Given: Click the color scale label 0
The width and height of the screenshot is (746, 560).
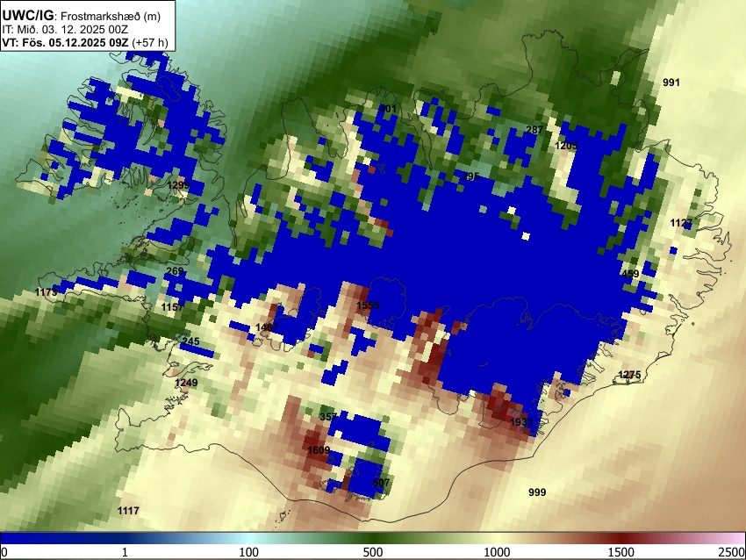Looking at the screenshot, I should click(x=4, y=552).
